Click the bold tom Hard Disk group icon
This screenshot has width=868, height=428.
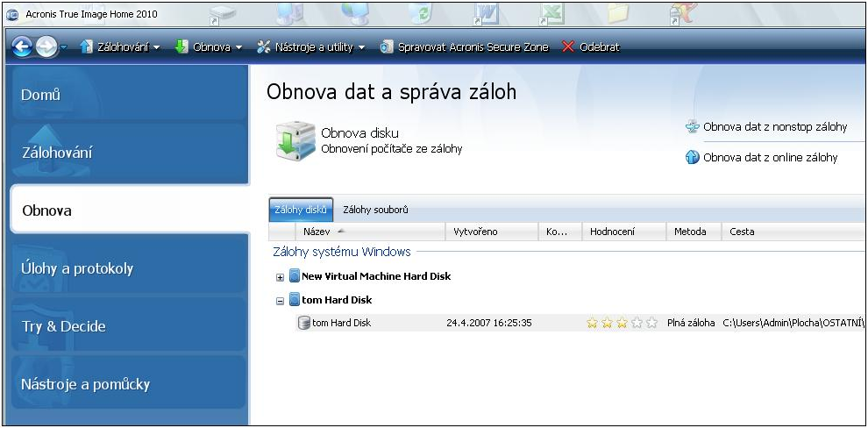point(294,300)
